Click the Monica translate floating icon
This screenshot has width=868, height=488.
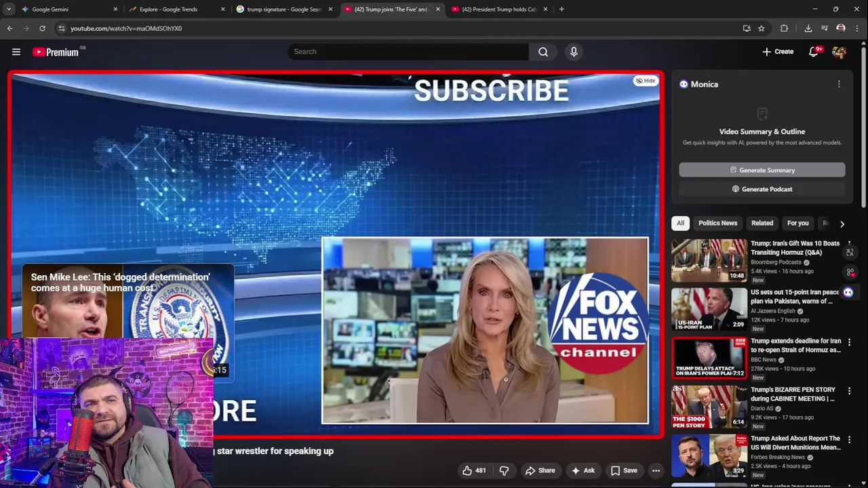pos(850,253)
